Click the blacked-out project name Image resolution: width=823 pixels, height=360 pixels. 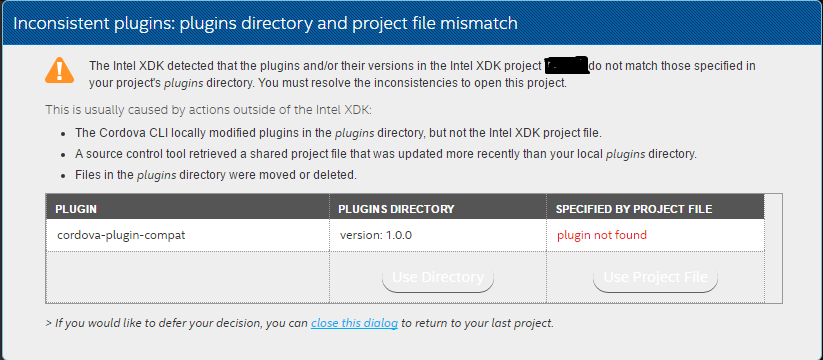566,66
